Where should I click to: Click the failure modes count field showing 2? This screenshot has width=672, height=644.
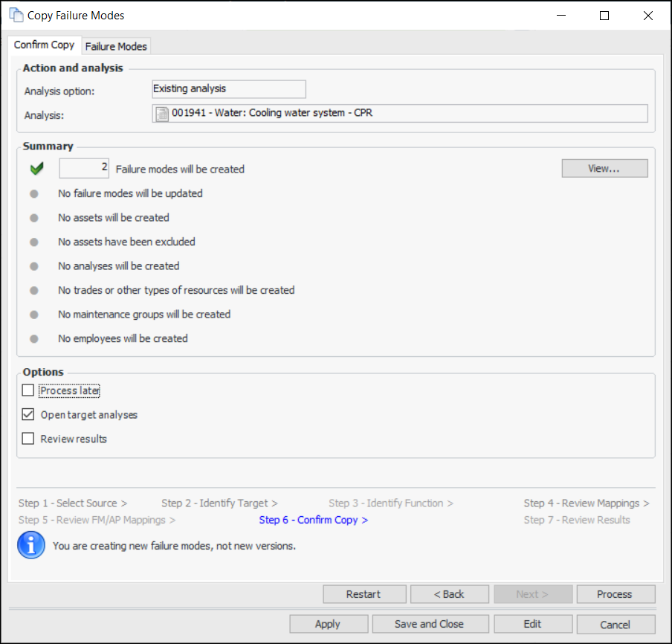(84, 168)
